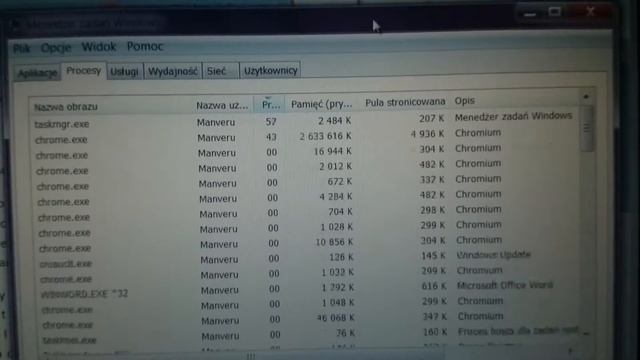Click the 1 292 K memory value
The height and width of the screenshot is (360, 640).
coord(338,288)
